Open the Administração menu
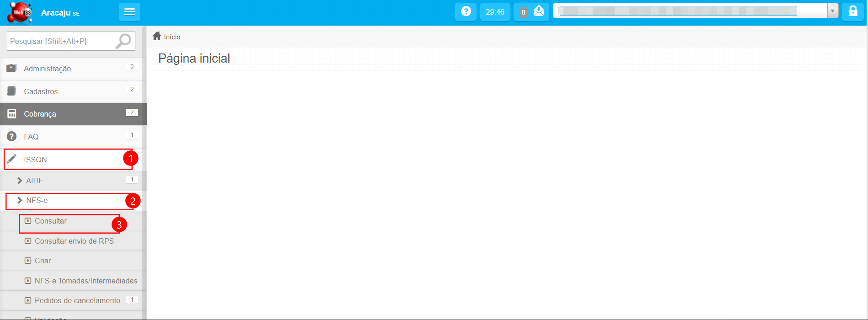This screenshot has width=868, height=320. pos(47,69)
